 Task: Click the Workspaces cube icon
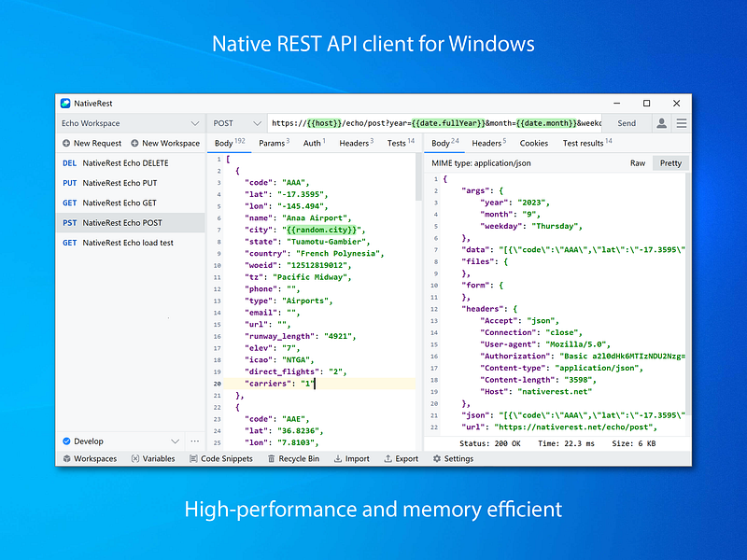(66, 458)
